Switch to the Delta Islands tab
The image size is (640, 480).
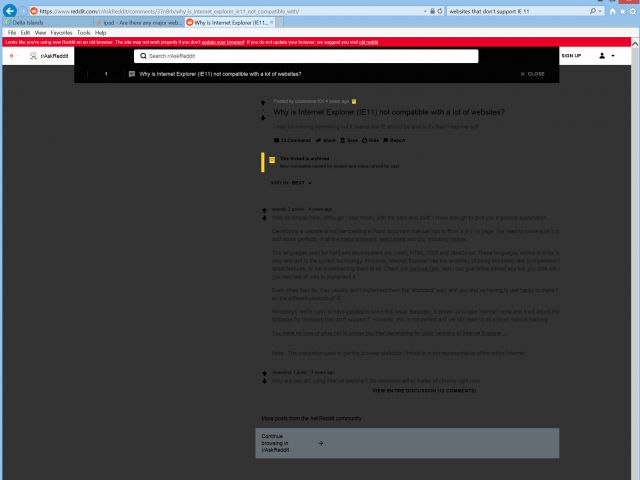click(x=48, y=22)
